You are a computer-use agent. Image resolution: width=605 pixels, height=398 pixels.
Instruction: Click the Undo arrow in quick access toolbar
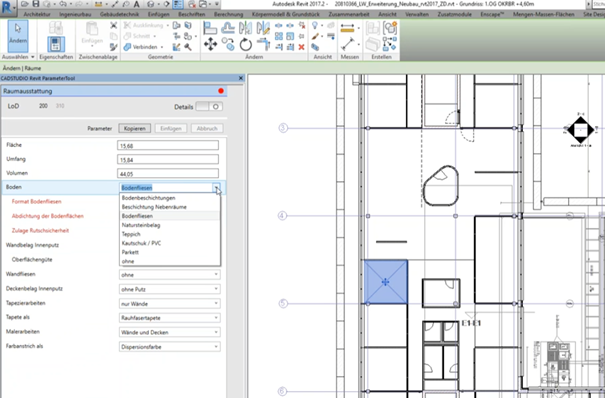click(x=63, y=4)
